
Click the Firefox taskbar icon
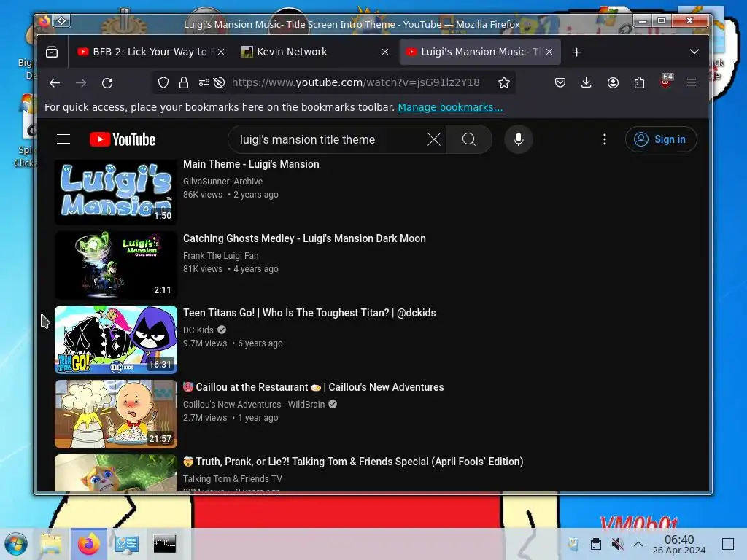[88, 544]
